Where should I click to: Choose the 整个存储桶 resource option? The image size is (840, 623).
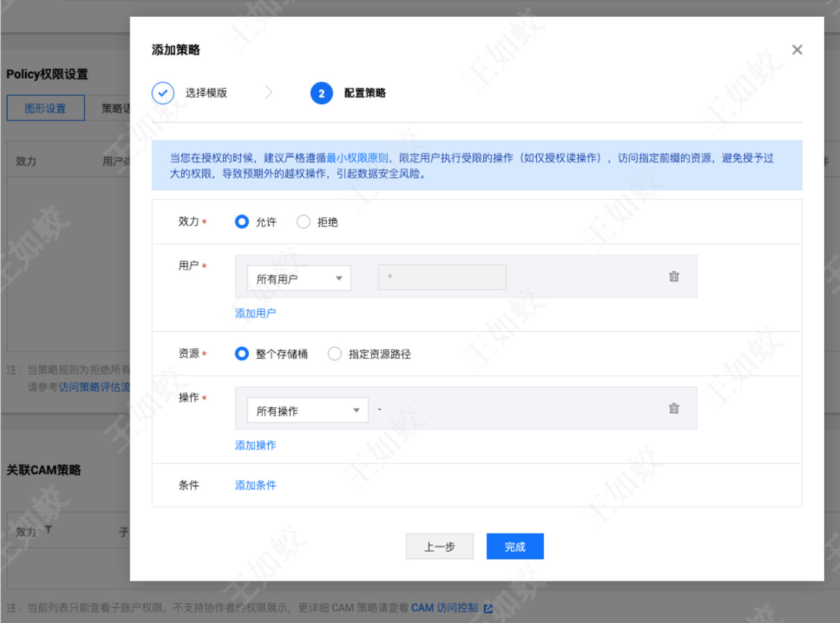[241, 354]
